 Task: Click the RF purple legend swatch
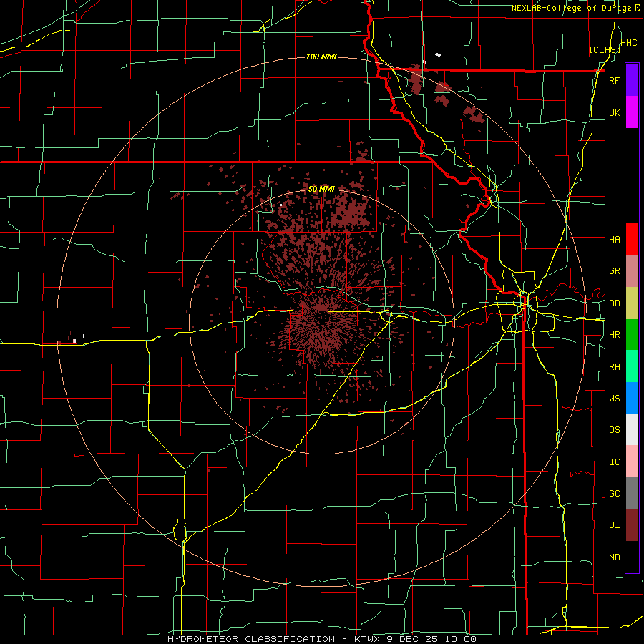[632, 80]
